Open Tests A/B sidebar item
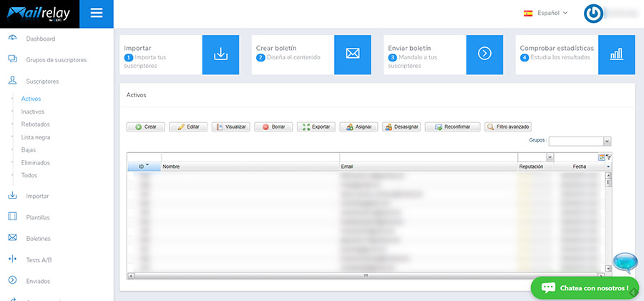The width and height of the screenshot is (644, 301). click(39, 260)
